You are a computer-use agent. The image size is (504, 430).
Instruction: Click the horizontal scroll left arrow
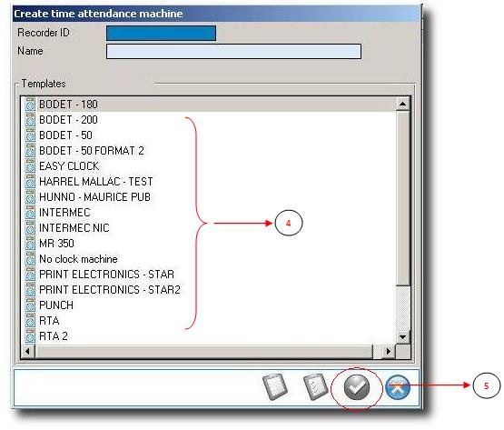(x=28, y=351)
